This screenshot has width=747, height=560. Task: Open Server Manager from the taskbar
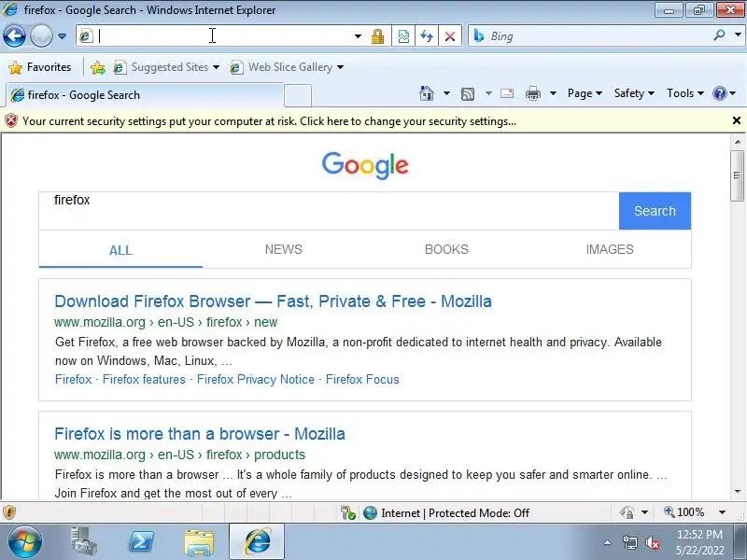pyautogui.click(x=84, y=541)
